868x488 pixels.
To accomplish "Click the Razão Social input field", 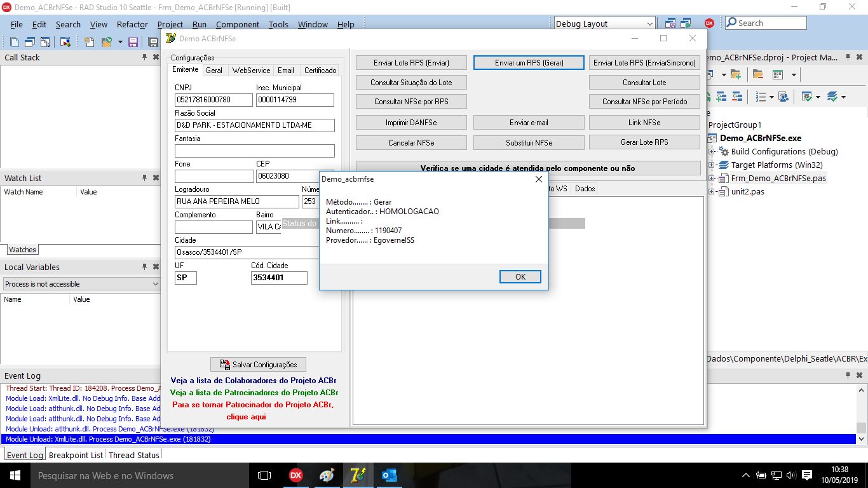I will pos(255,125).
